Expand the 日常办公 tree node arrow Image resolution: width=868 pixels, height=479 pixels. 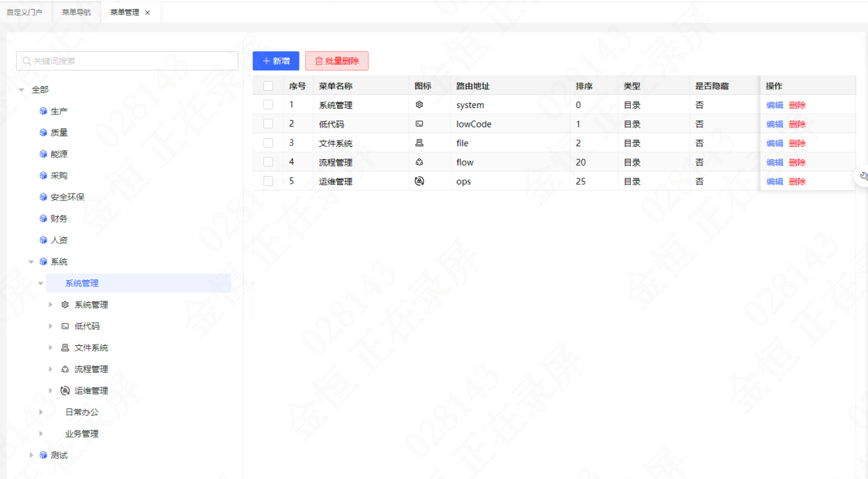coord(41,412)
